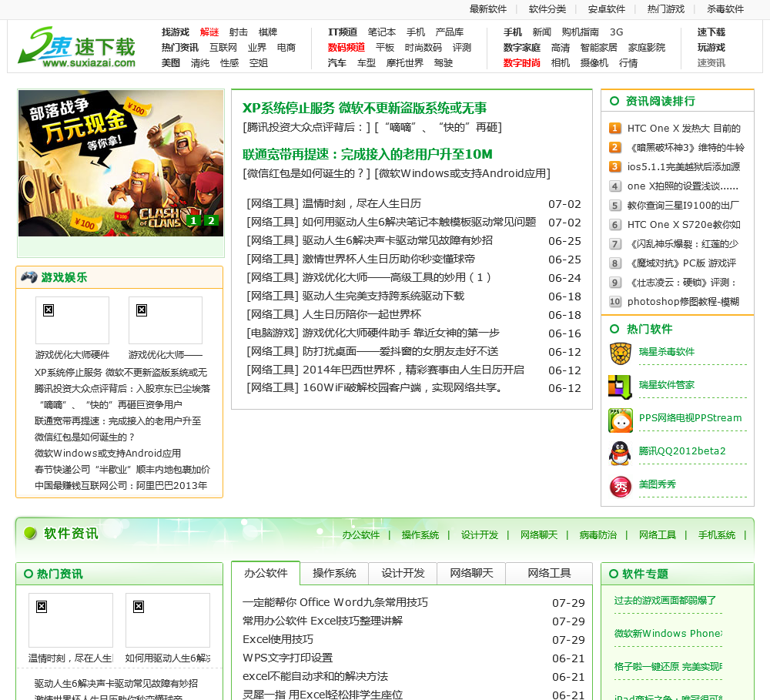Viewport: 770px width, 700px height.
Task: Open topic 格子啦一键还原 完美实现
Action: tap(668, 667)
